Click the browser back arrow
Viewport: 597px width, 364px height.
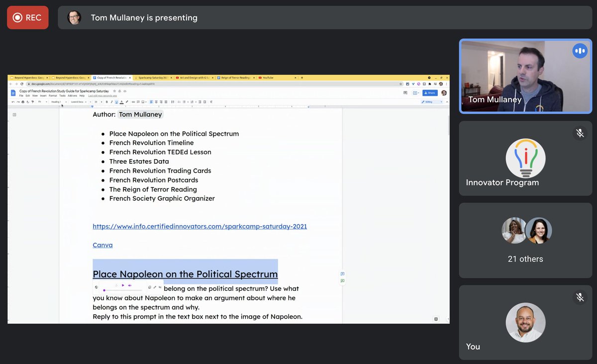[x=11, y=84]
